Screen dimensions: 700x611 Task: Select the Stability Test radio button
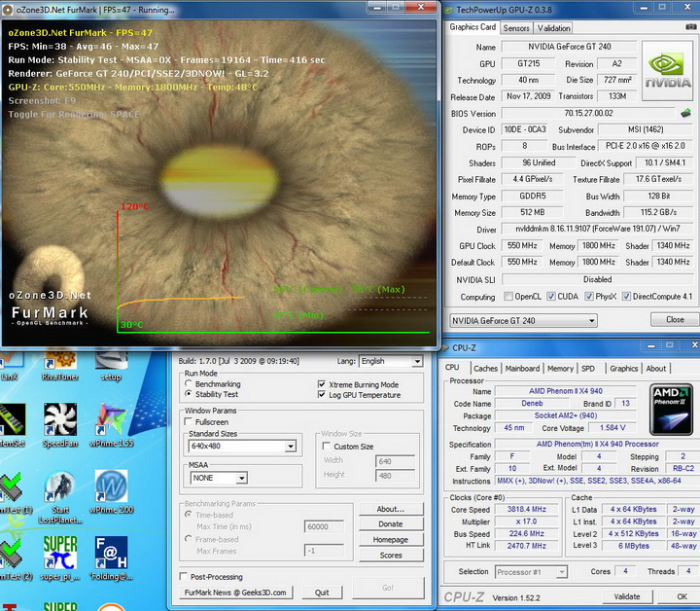coord(189,394)
